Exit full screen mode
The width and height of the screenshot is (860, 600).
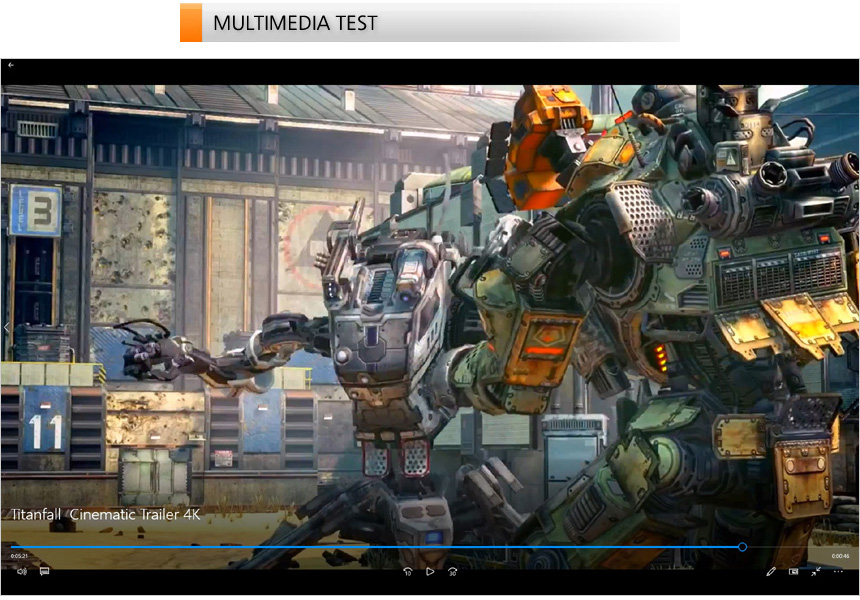coord(816,571)
